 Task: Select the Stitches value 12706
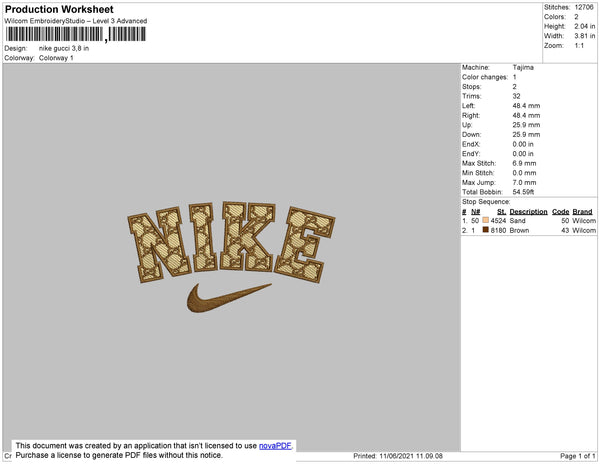[584, 7]
